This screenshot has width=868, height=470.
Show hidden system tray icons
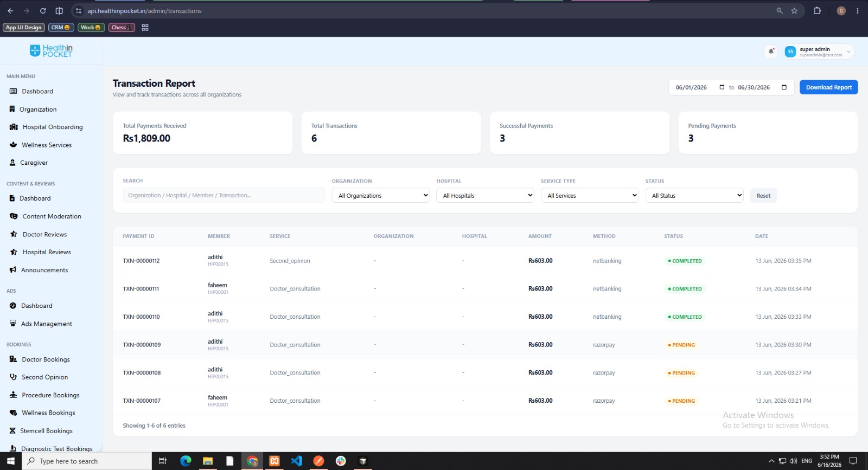(771, 461)
